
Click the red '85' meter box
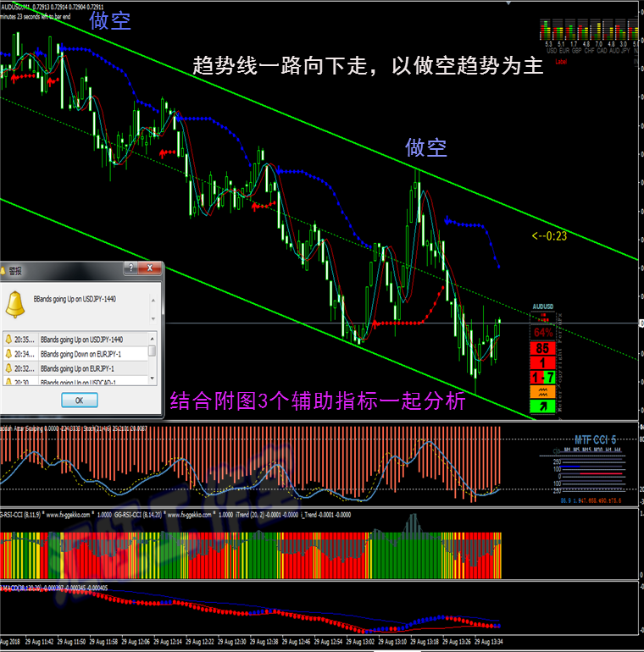[543, 348]
